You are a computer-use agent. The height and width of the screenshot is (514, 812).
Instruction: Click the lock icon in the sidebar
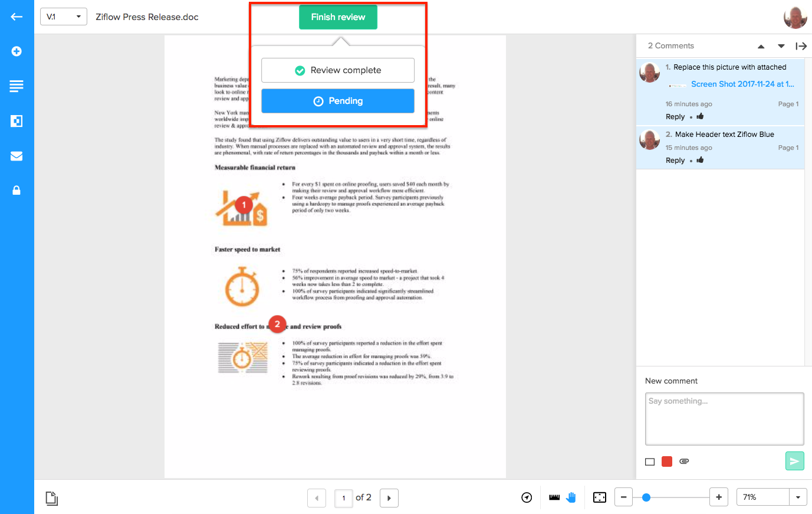(17, 190)
